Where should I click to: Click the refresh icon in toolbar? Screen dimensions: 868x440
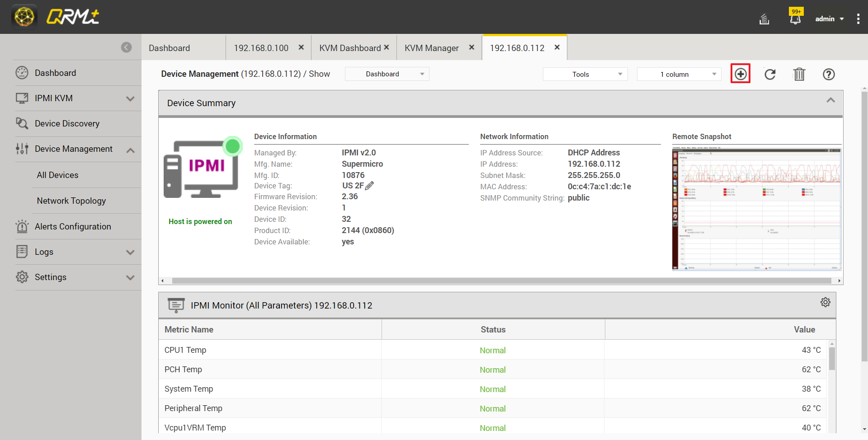[x=770, y=74]
